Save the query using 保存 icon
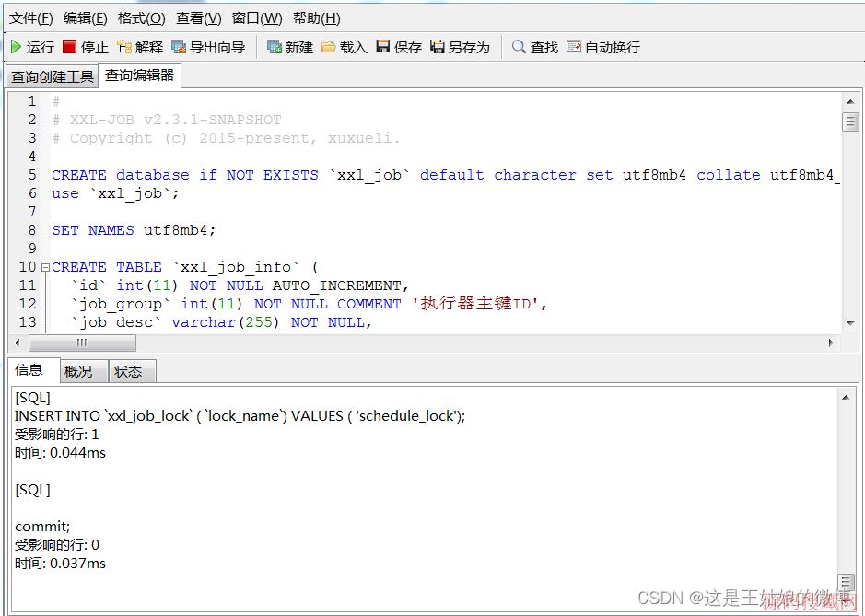 click(395, 46)
